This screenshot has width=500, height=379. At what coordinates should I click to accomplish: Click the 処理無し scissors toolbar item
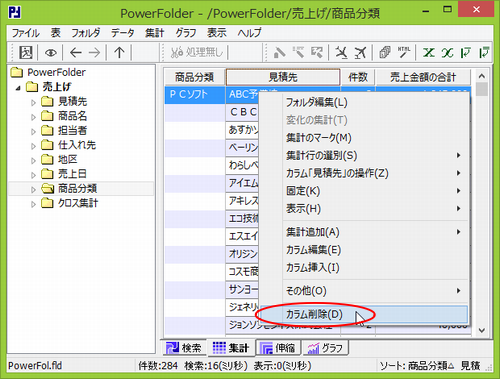point(196,52)
